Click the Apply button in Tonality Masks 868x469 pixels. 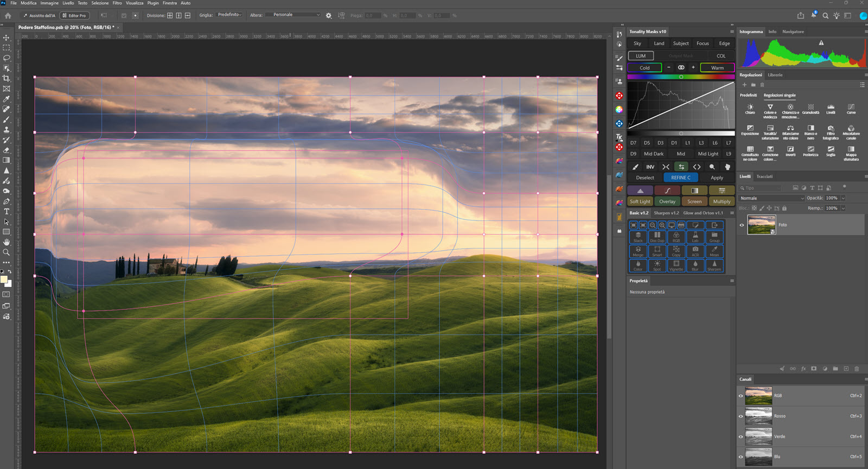(717, 178)
